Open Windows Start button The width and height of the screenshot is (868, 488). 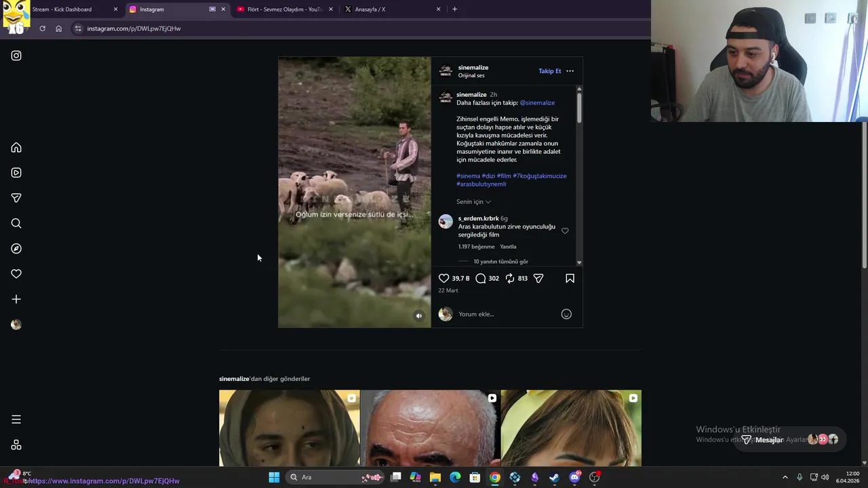point(274,477)
